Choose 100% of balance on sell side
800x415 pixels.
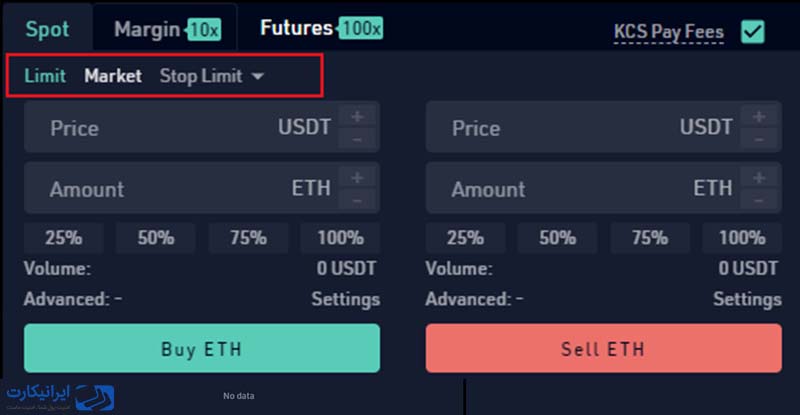[x=742, y=237]
